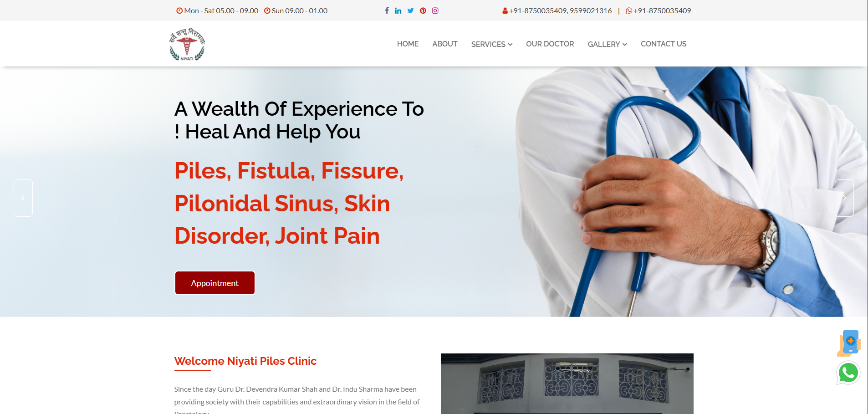Open the LinkedIn social icon

pyautogui.click(x=398, y=10)
